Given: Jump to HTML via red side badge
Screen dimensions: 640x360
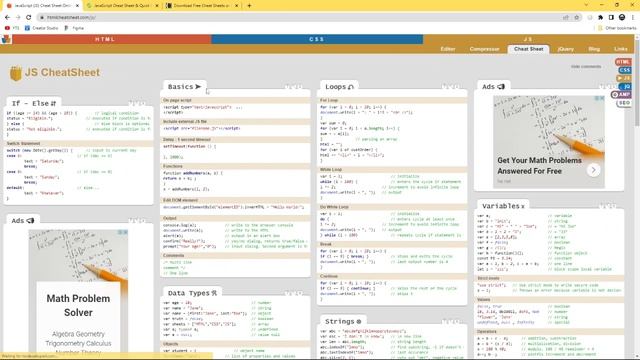Looking at the screenshot, I should tap(623, 62).
